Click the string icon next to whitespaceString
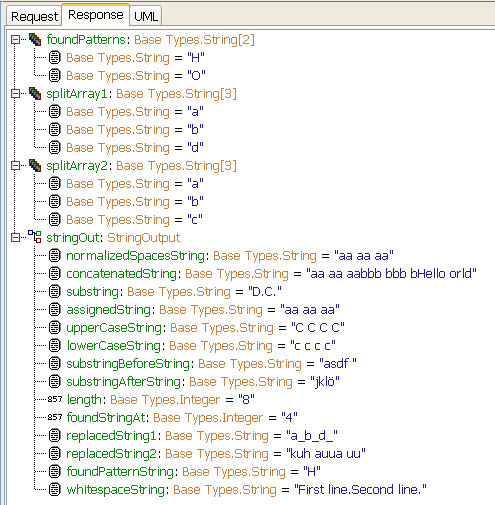 (x=55, y=490)
